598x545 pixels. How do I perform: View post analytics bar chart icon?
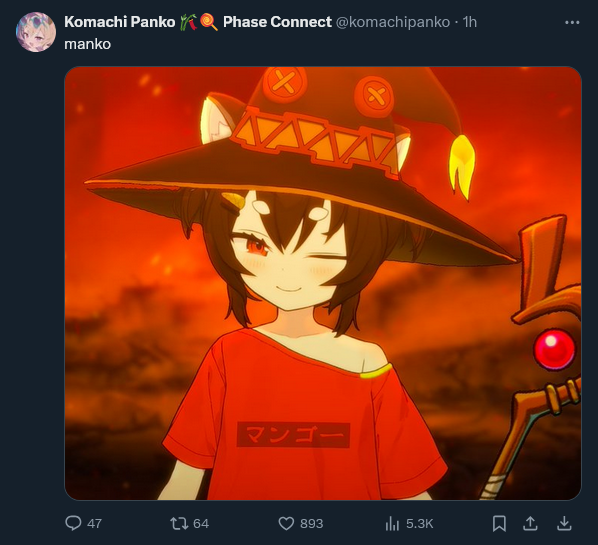tap(392, 523)
